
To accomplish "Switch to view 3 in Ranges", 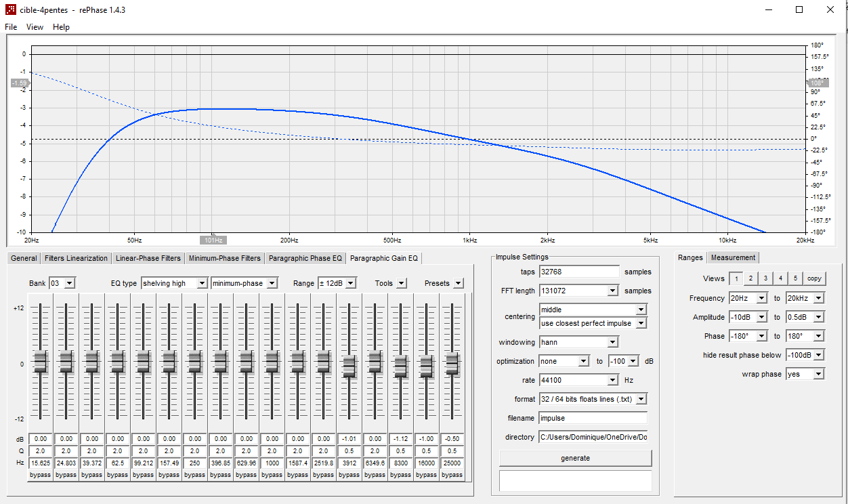I will (x=765, y=278).
